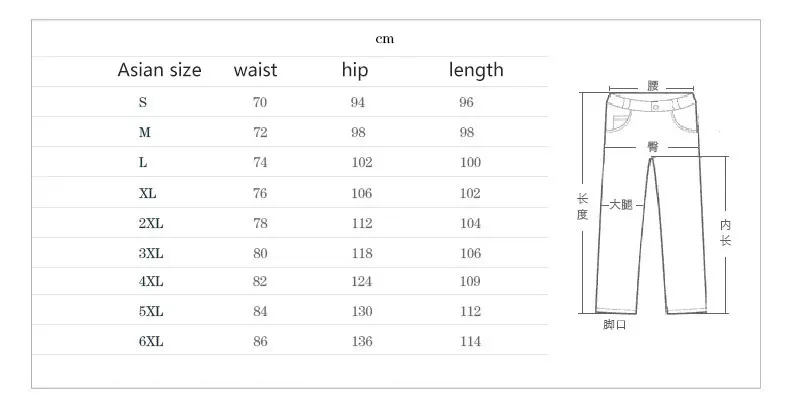This screenshot has width=790, height=400.
Task: Click hip value 124 in 4XL row
Action: click(x=362, y=281)
